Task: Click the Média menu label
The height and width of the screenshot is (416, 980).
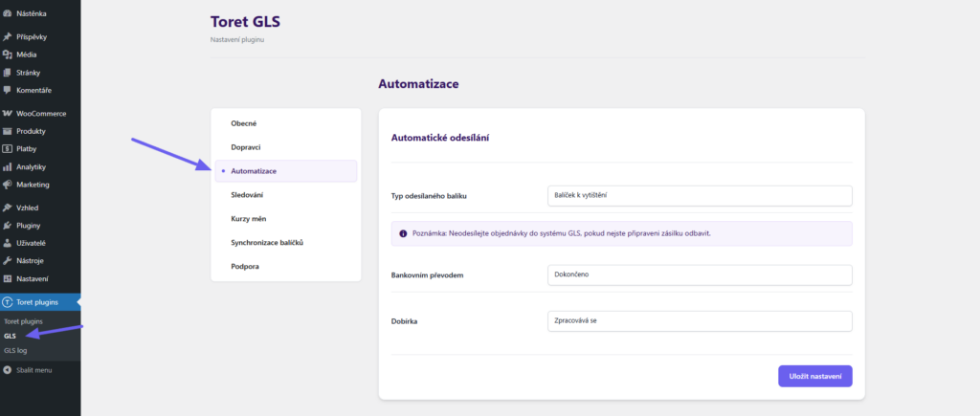Action: (26, 55)
